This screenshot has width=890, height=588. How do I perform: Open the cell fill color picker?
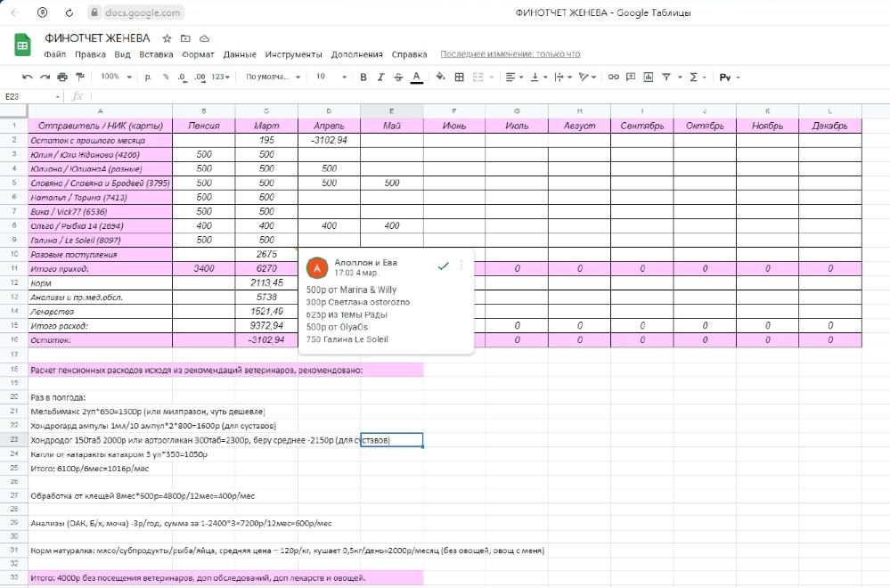click(x=440, y=78)
